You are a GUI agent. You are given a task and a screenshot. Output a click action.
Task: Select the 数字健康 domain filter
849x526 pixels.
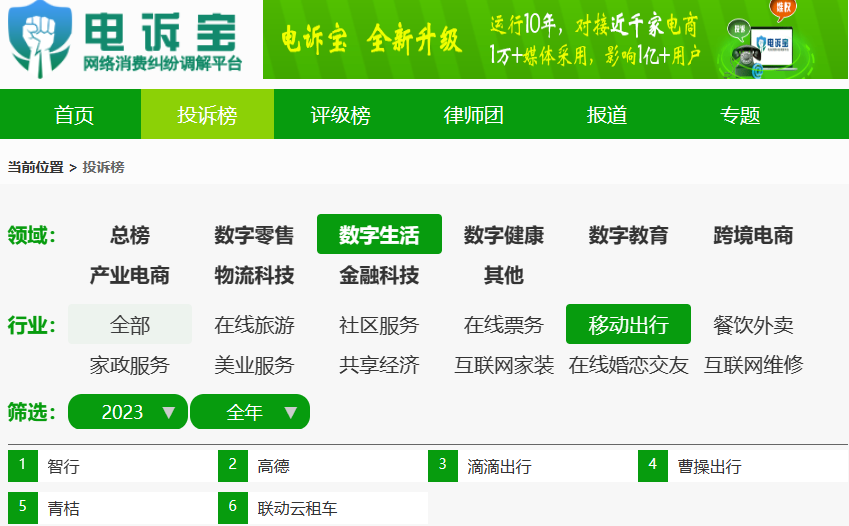pyautogui.click(x=504, y=235)
